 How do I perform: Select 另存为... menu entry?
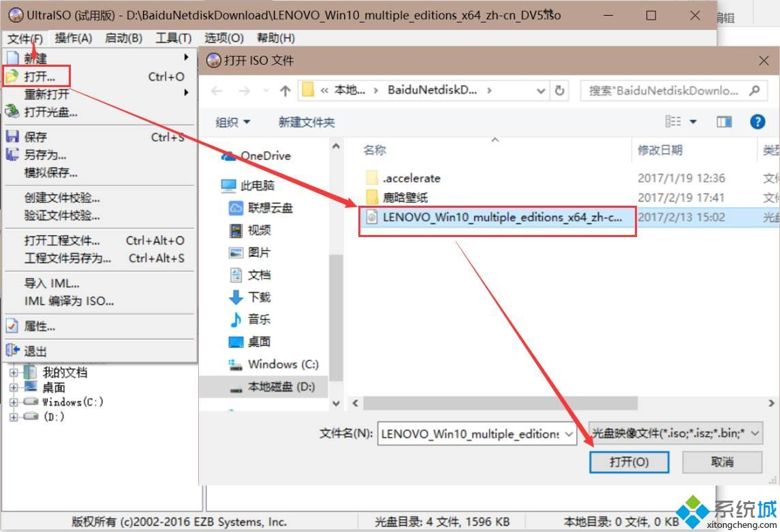pyautogui.click(x=99, y=155)
